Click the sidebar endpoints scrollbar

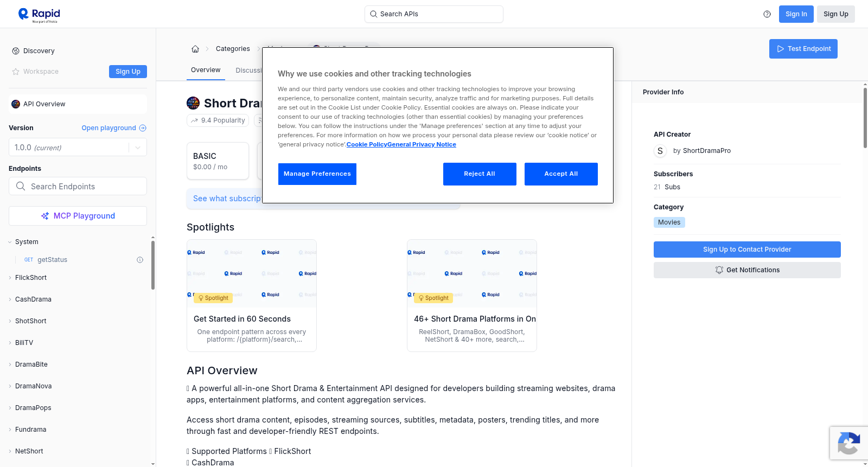(153, 265)
